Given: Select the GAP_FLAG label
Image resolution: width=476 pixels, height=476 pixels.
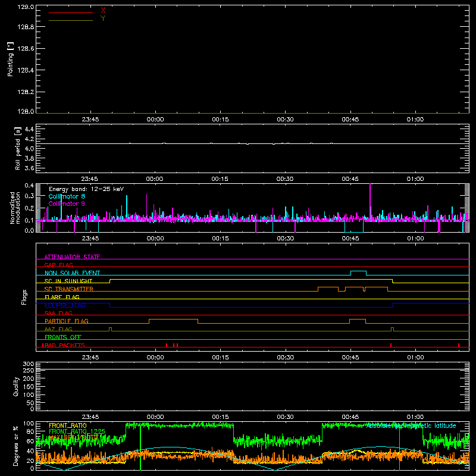Looking at the screenshot, I should coord(58,265).
